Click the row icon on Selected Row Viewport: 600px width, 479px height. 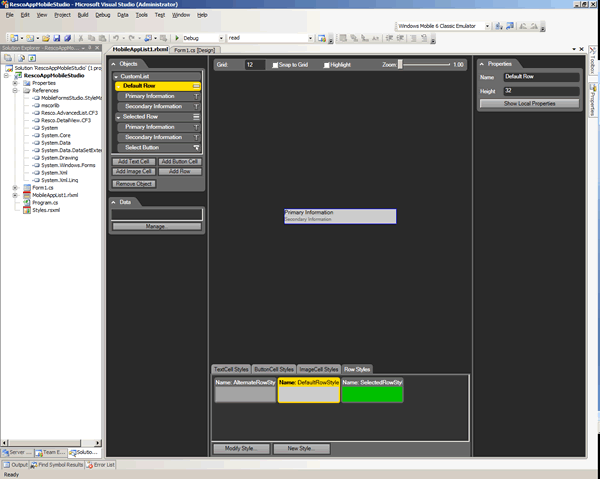(196, 117)
